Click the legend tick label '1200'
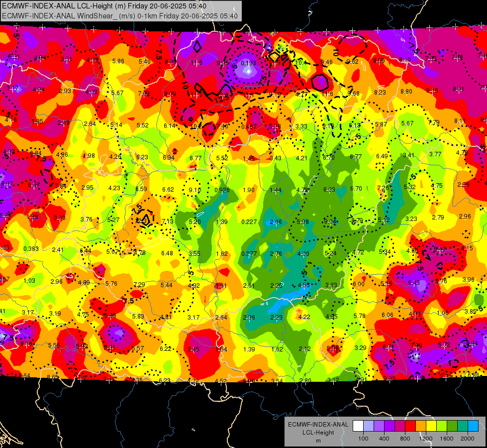This screenshot has height=448, width=487. point(426,439)
